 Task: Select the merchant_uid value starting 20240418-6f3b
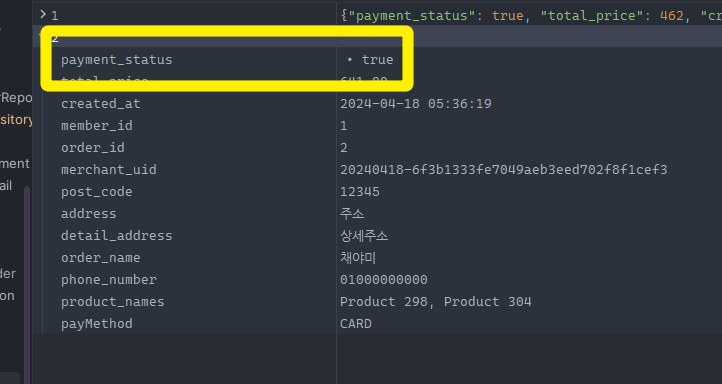504,170
